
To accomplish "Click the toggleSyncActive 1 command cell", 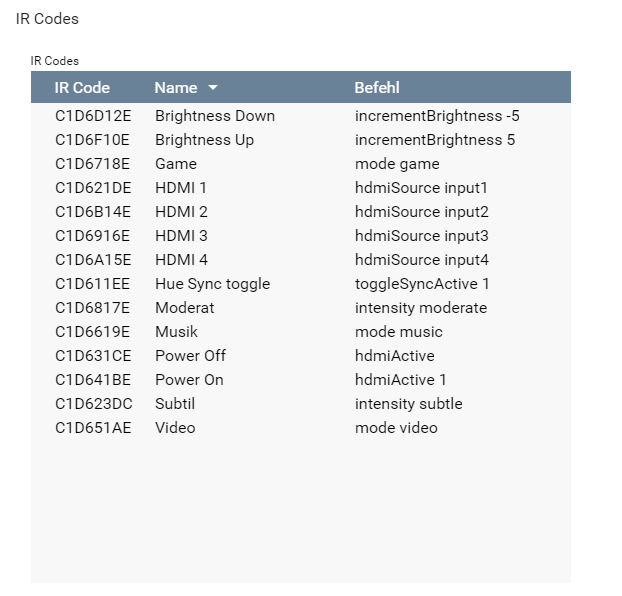I will (x=422, y=284).
